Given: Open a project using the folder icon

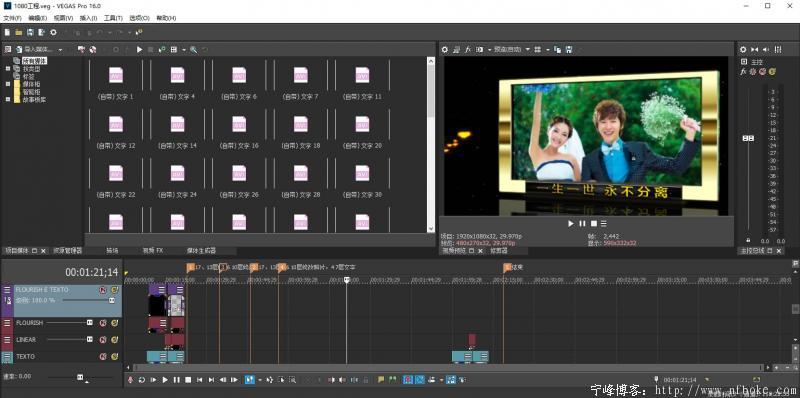Looking at the screenshot, I should pos(18,32).
